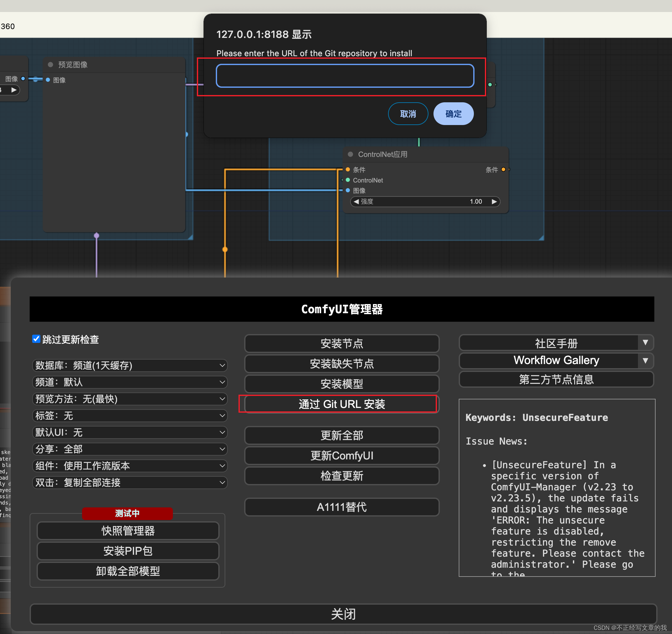
Task: Click the A1111替代 button
Action: 342,507
